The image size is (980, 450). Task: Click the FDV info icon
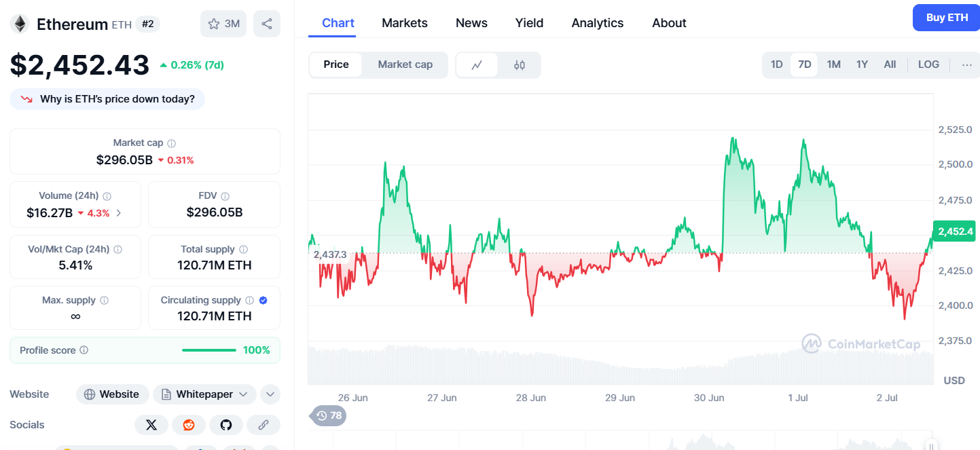(225, 196)
